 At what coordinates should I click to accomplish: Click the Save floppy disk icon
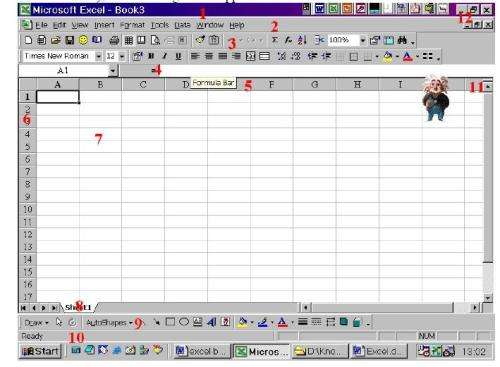(x=69, y=40)
